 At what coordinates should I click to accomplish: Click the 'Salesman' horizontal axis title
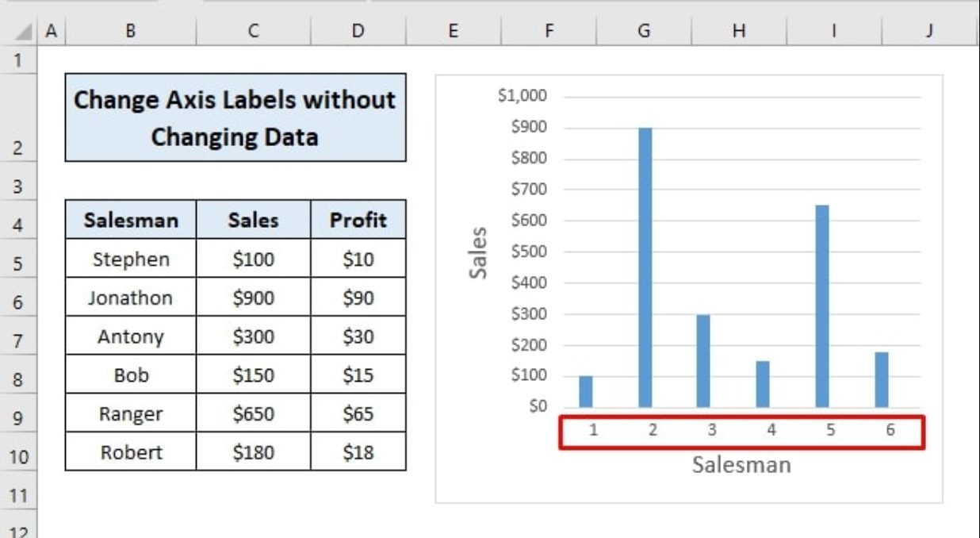point(741,464)
